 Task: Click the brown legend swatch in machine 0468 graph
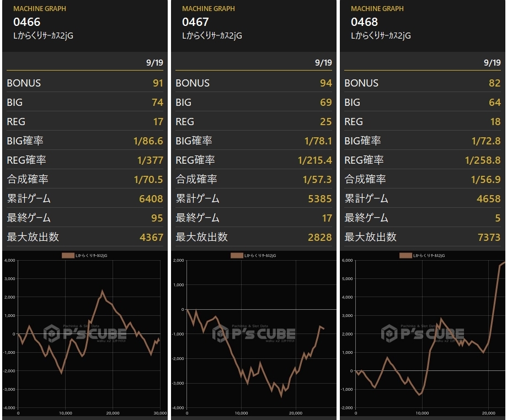click(405, 256)
